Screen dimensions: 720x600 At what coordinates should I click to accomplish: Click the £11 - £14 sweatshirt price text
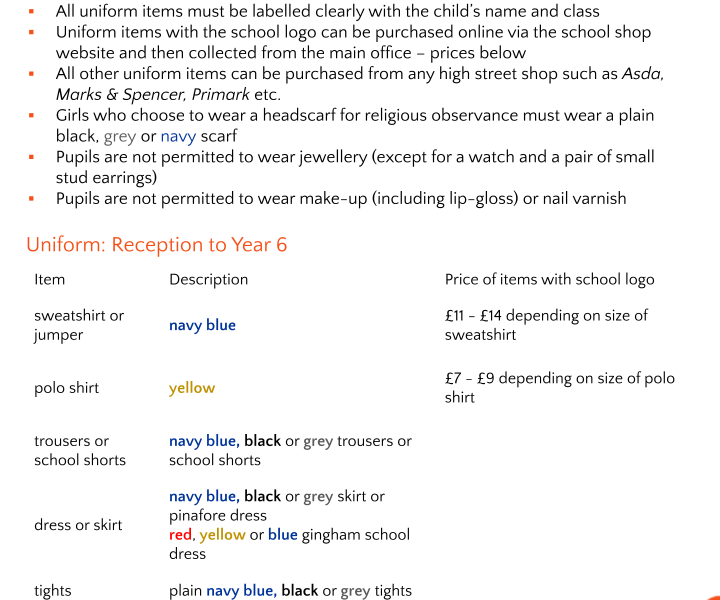point(546,325)
